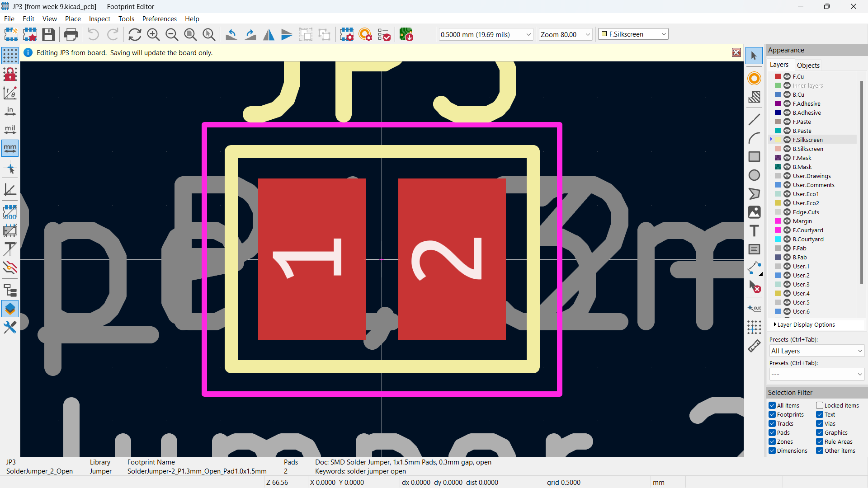Click the Save footprint icon
This screenshot has height=488, width=868.
pyautogui.click(x=48, y=35)
